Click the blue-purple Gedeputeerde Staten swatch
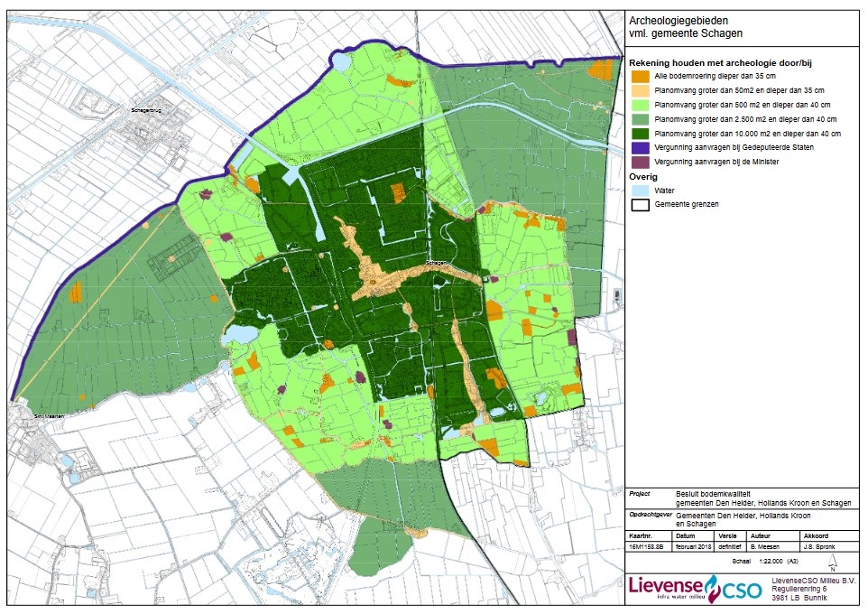The image size is (868, 614). pos(640,147)
